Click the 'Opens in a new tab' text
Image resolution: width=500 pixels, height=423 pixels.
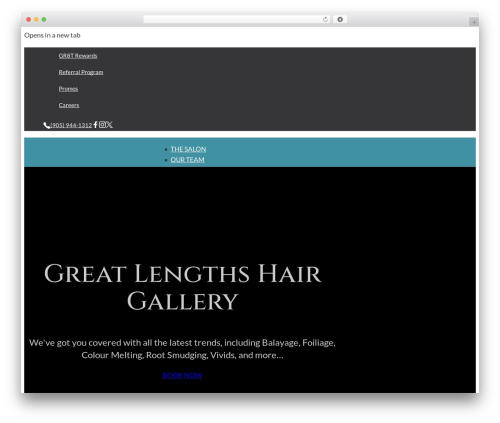tap(52, 35)
